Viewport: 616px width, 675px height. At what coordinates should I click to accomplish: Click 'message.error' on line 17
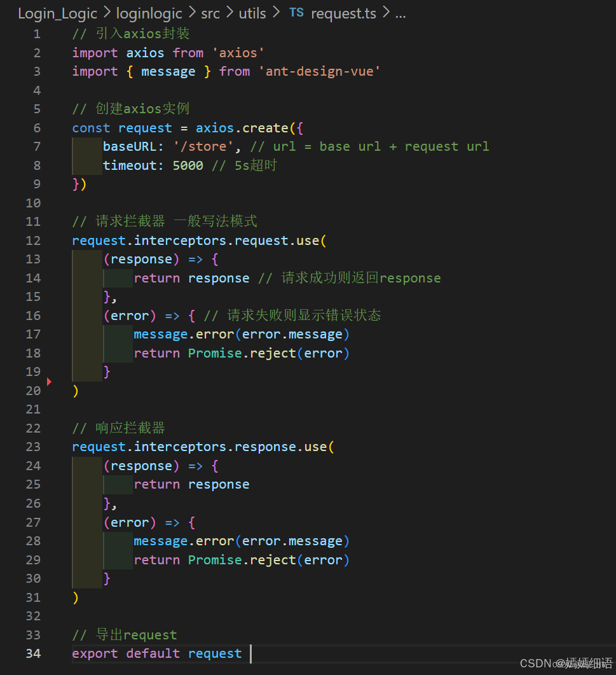[x=184, y=334]
